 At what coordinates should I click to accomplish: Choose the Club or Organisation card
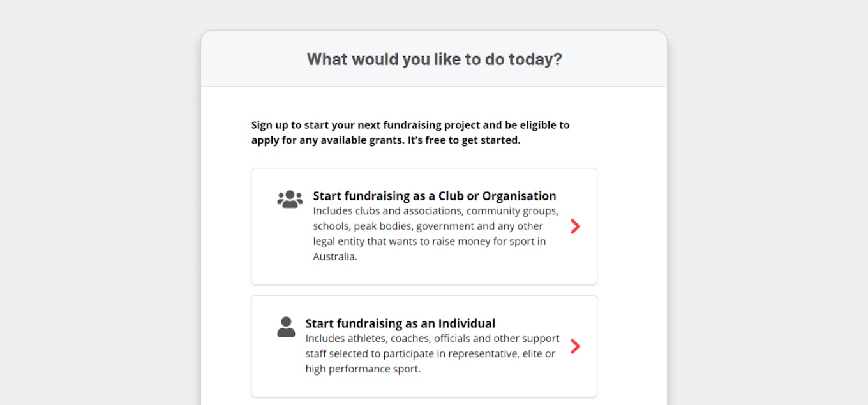pyautogui.click(x=424, y=226)
